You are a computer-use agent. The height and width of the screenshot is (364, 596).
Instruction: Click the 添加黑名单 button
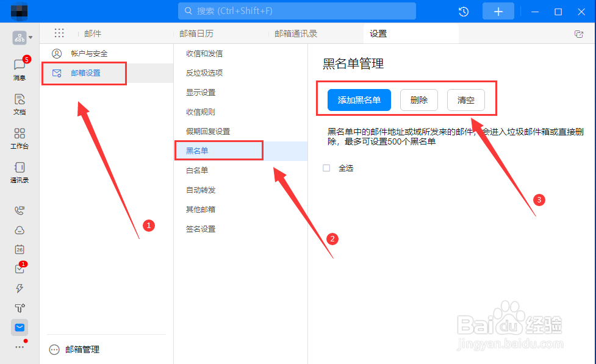359,100
